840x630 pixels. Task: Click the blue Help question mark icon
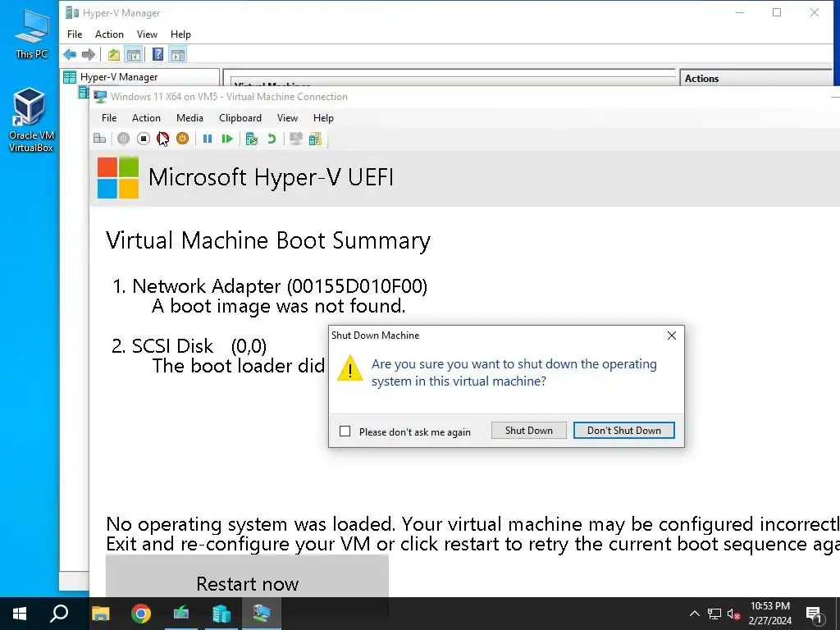[x=158, y=54]
